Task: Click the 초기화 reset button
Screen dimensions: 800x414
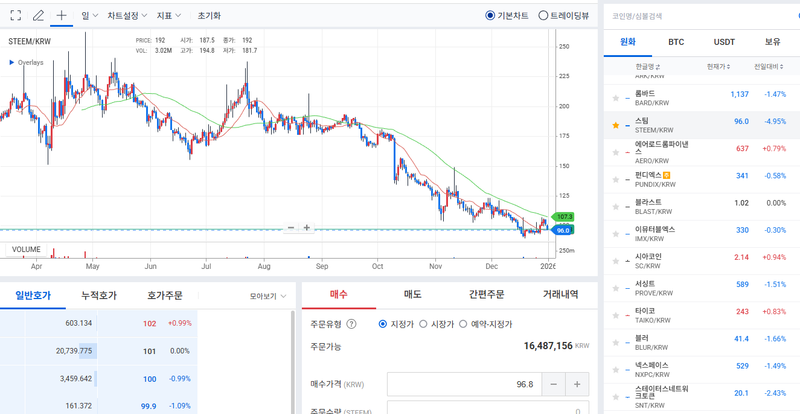Action: [209, 16]
